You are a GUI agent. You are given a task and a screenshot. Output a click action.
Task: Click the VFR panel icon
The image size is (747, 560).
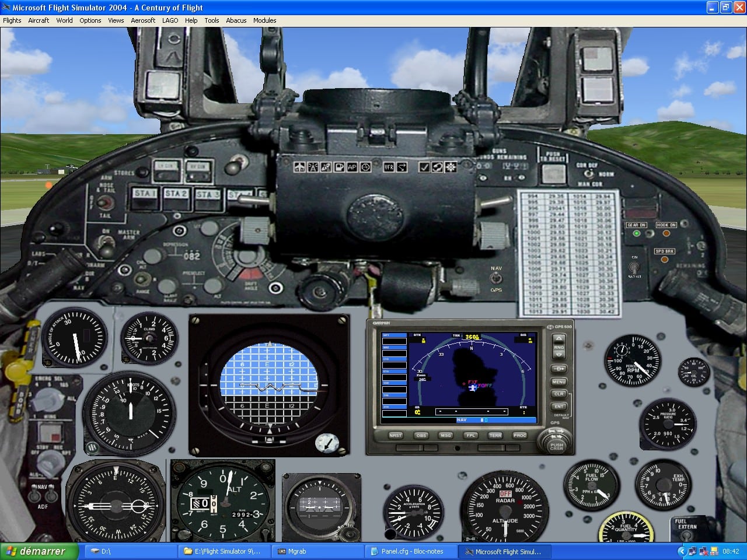point(389,167)
